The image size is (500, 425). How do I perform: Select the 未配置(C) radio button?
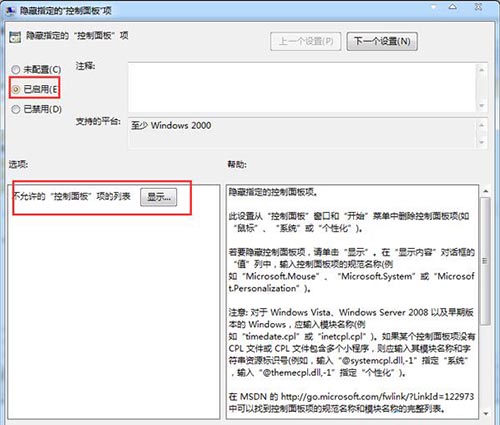click(x=16, y=69)
